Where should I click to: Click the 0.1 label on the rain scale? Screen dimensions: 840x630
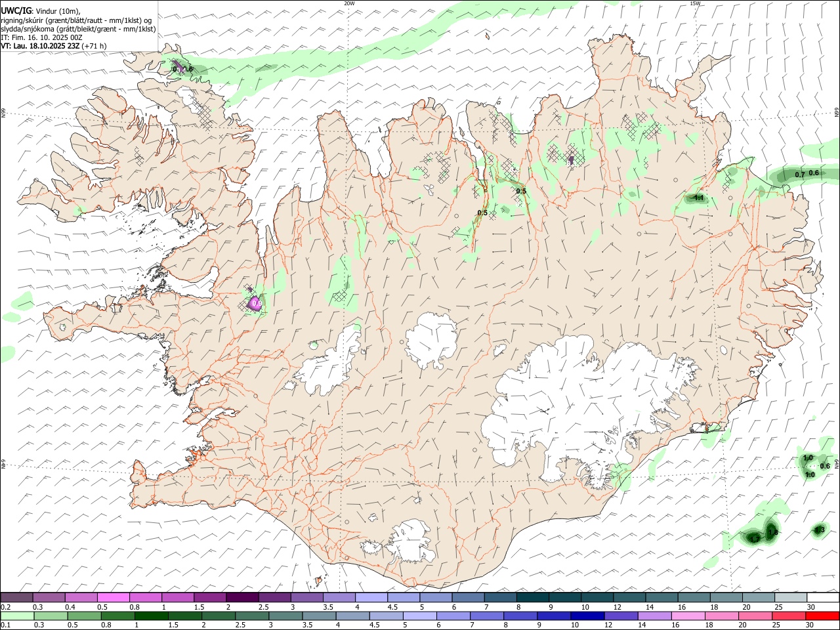(x=5, y=625)
